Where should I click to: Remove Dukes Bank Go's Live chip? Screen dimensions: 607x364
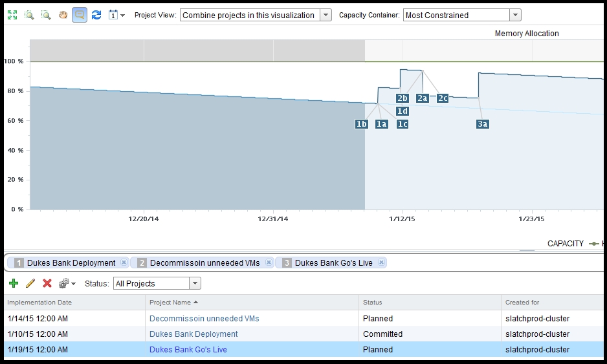point(381,262)
